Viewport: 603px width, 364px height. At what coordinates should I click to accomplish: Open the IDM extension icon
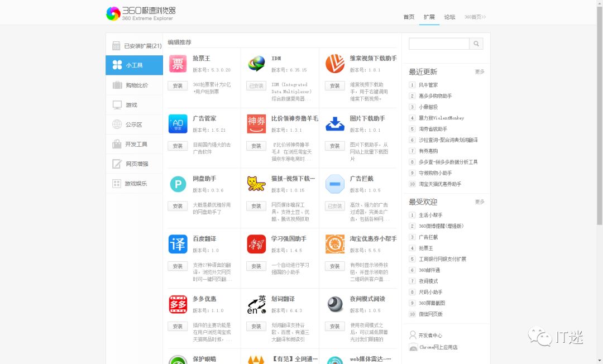coord(256,64)
